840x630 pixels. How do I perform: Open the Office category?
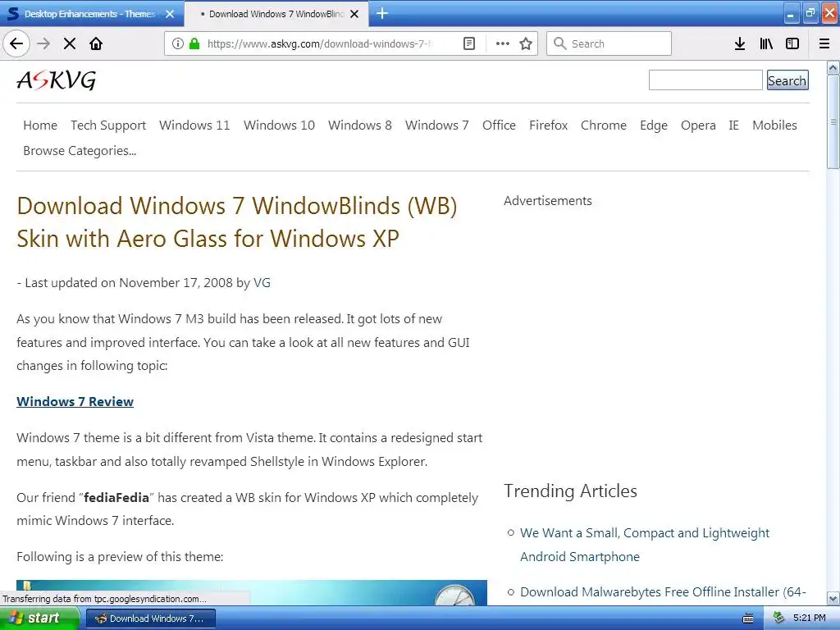coord(499,125)
